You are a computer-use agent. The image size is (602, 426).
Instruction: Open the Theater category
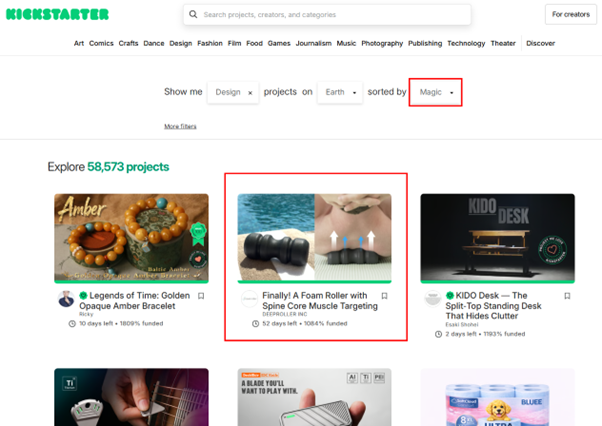[x=503, y=43]
